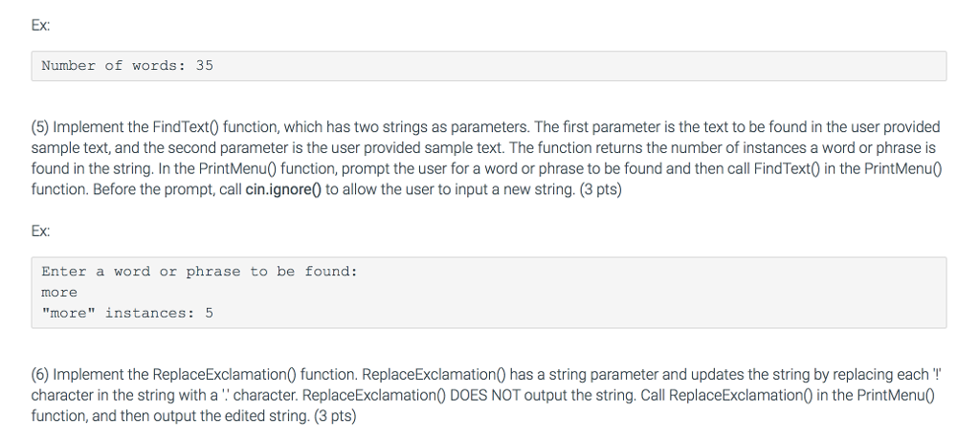Viewport: 980px width, 439px height.
Task: Click the number "35" in the first code box
Action: pos(205,66)
